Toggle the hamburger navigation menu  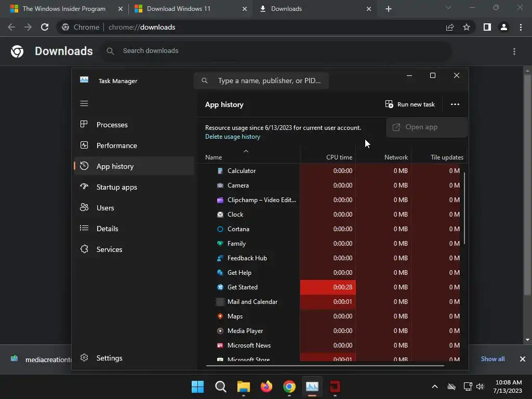pyautogui.click(x=84, y=103)
